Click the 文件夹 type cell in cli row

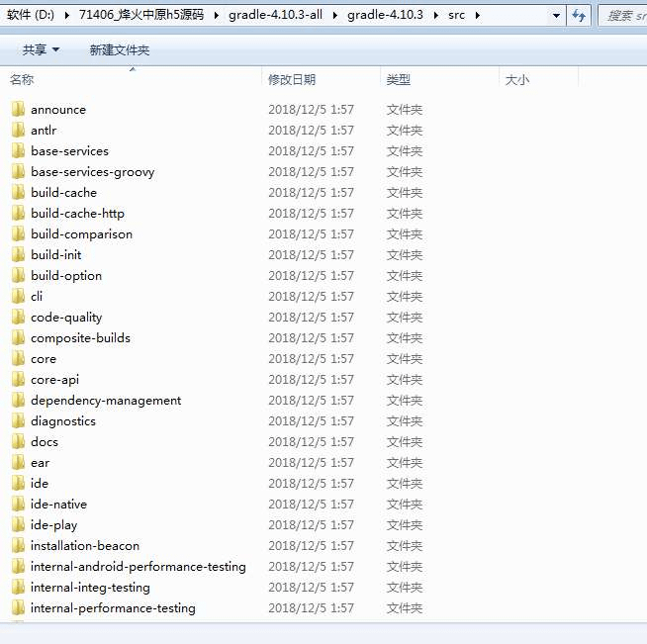coord(405,296)
